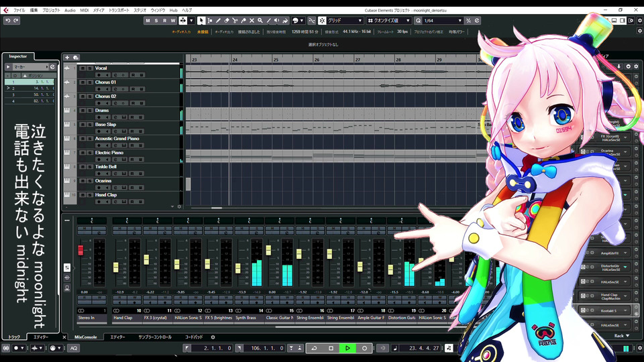Viewport: 644px width, 362px height.
Task: Open the Rack dropdown at bottom right
Action: [622, 336]
